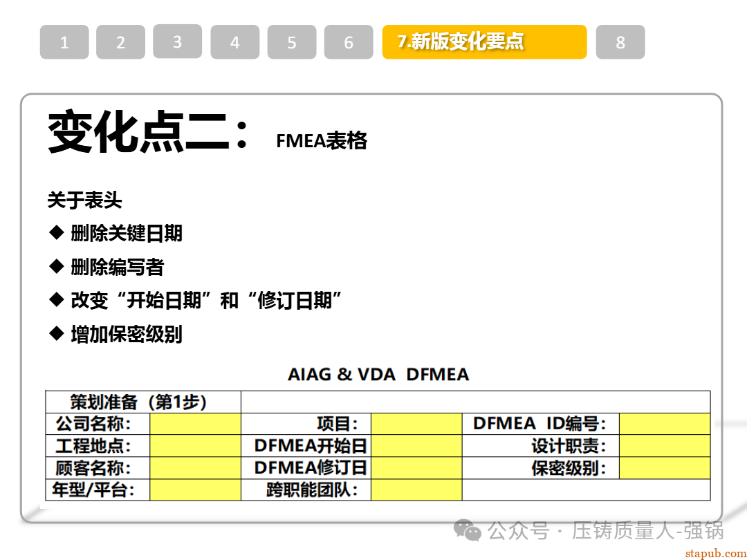Viewport: 747px width, 560px height.
Task: Go to section tab 4
Action: coord(235,42)
